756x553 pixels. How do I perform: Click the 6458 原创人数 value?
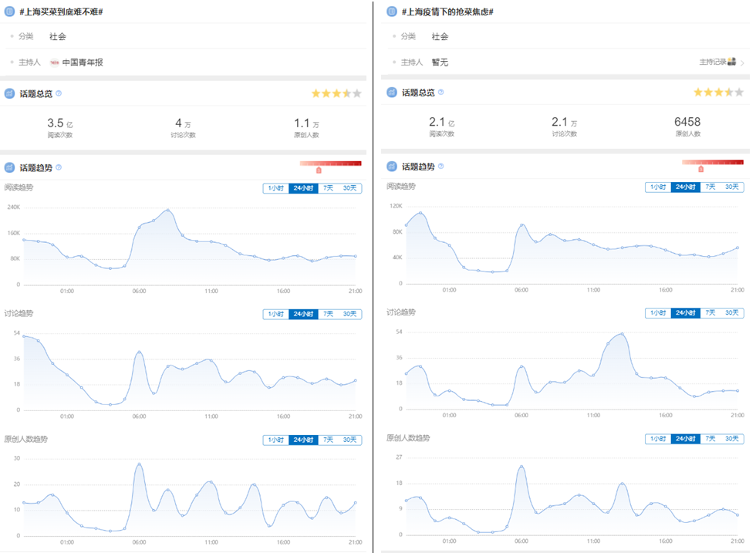(x=687, y=122)
